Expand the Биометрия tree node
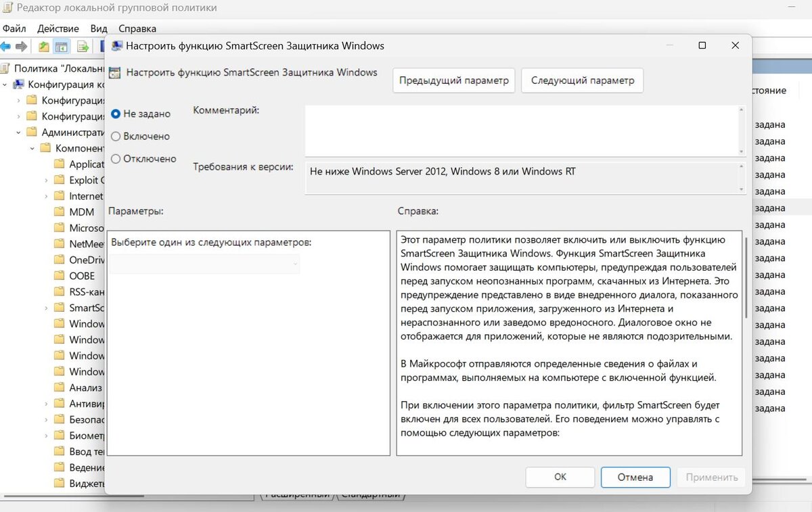 coord(45,436)
